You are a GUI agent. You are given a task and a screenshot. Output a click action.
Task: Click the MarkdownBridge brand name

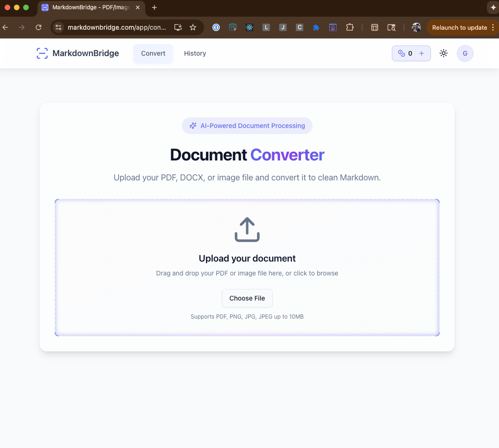[86, 53]
